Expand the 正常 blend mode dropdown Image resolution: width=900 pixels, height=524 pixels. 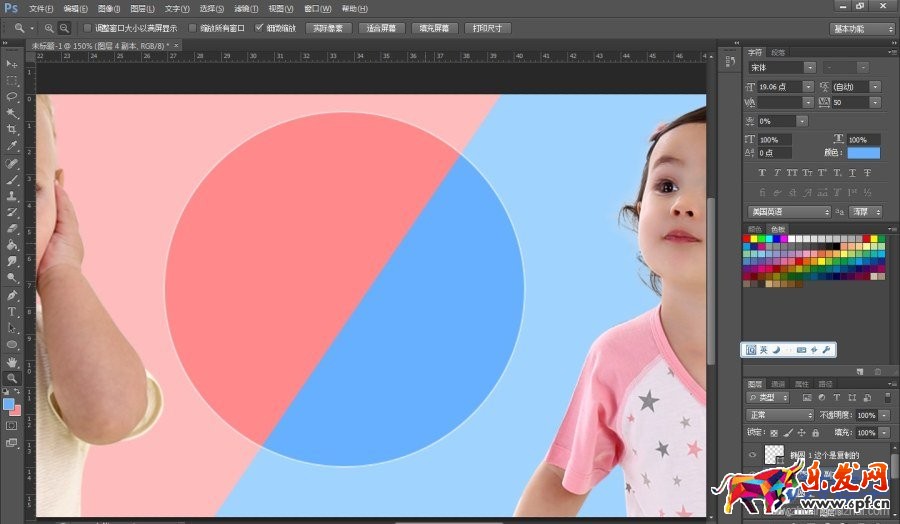pyautogui.click(x=781, y=415)
